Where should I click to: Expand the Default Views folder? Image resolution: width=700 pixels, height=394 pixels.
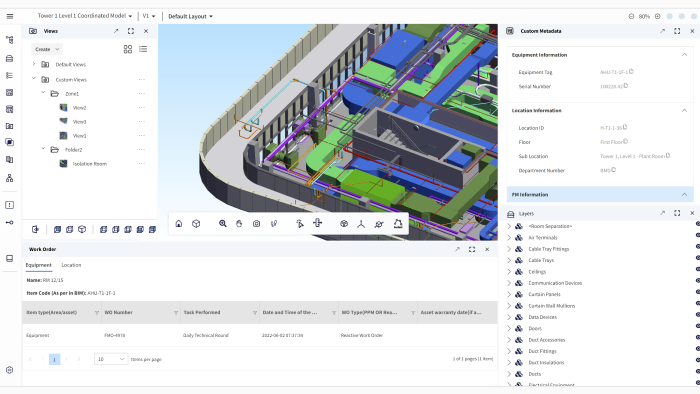34,64
